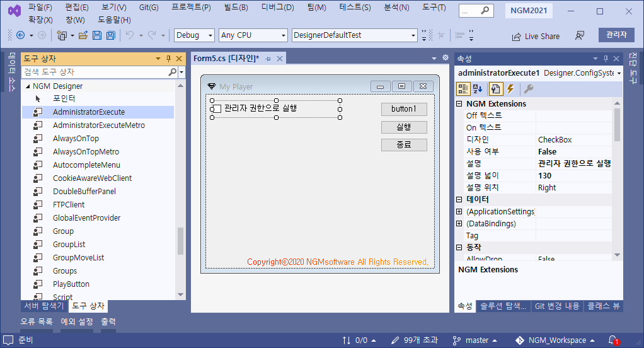644x348 pixels.
Task: Click the Properties page icon
Action: click(495, 89)
